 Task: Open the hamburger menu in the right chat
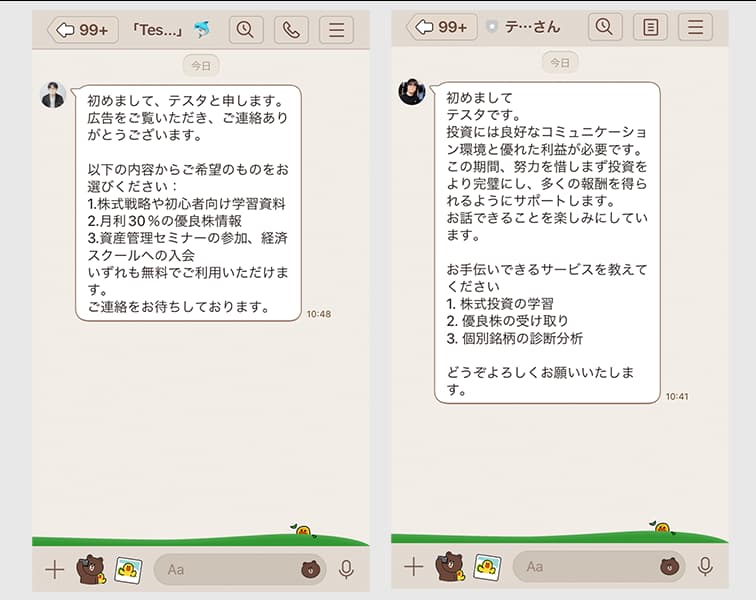click(x=695, y=28)
